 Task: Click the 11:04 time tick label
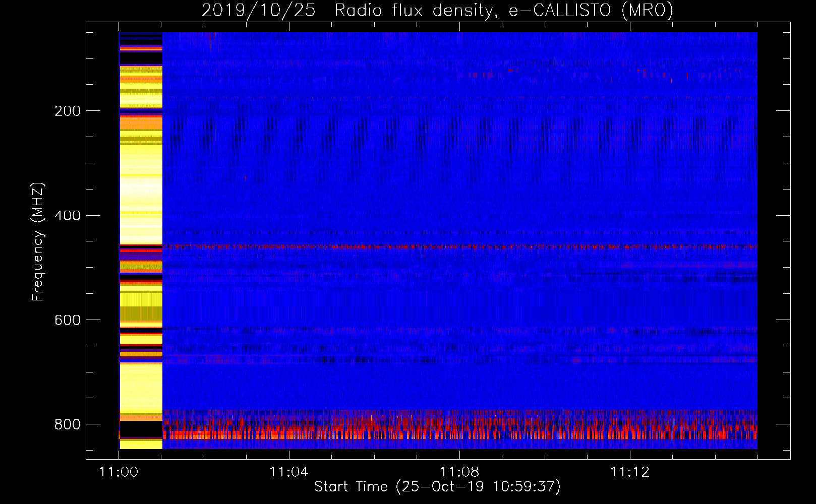click(289, 472)
